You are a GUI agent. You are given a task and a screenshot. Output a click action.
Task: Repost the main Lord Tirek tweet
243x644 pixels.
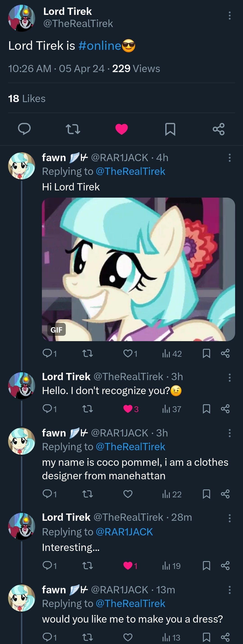pyautogui.click(x=73, y=129)
